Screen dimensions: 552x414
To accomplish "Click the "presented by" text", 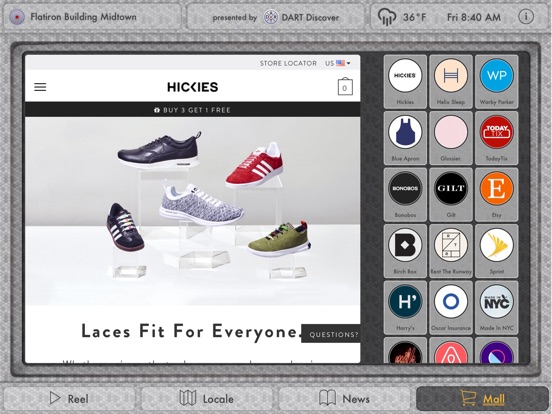I will (x=235, y=18).
